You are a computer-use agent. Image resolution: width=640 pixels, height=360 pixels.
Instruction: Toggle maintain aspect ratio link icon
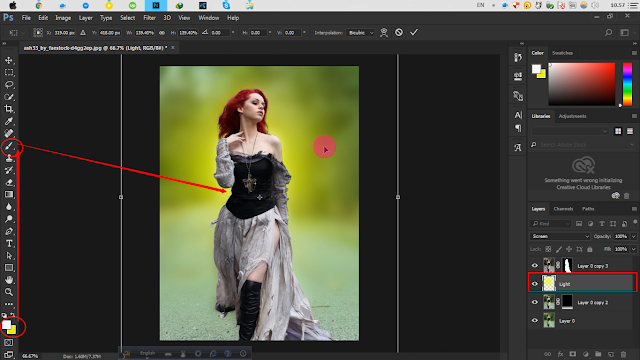162,33
